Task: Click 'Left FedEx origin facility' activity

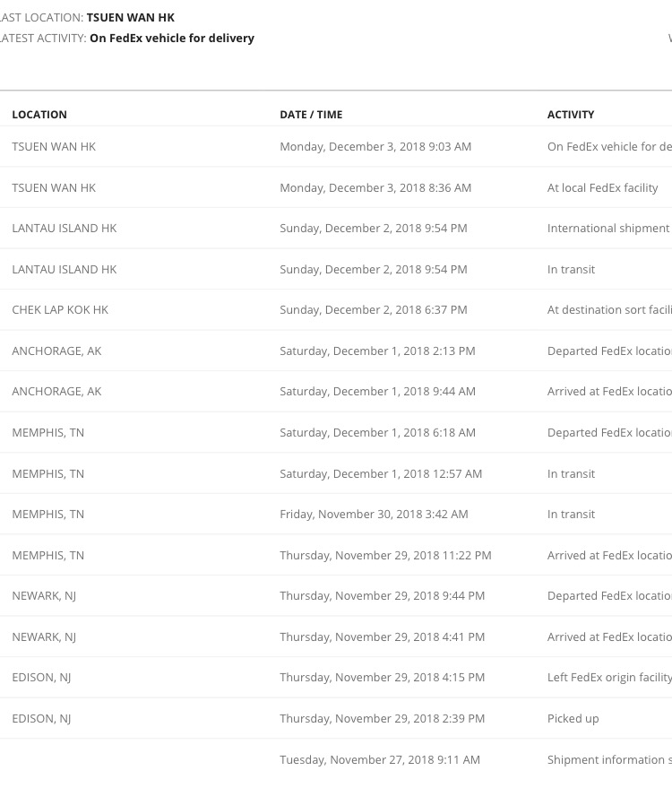Action: click(609, 678)
